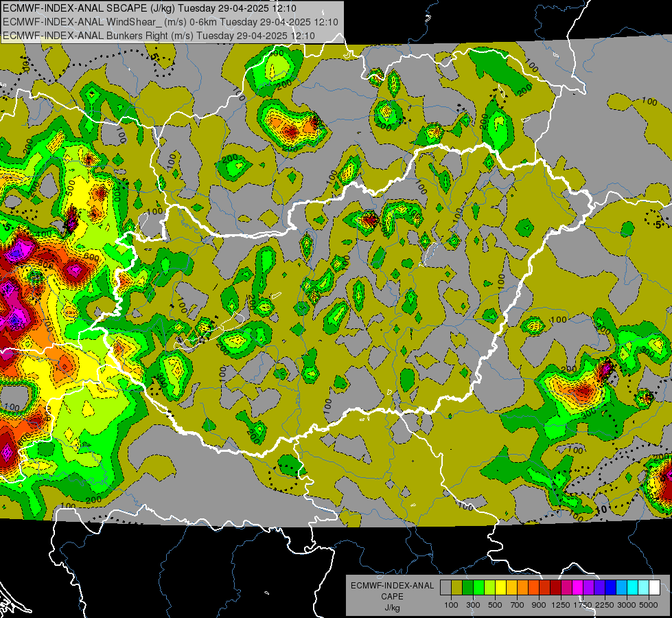
Task: Select the yellow-green legend swatch before 500
Action: 490,588
